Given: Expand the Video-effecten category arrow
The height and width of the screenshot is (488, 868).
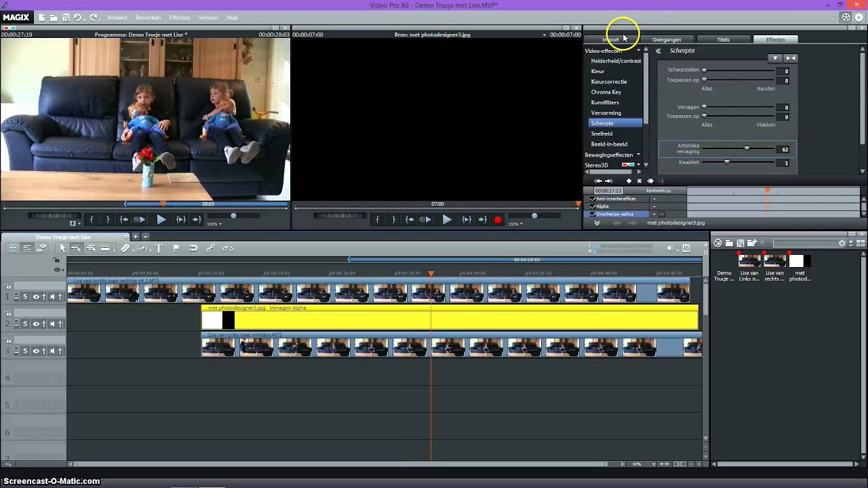Looking at the screenshot, I should [638, 50].
